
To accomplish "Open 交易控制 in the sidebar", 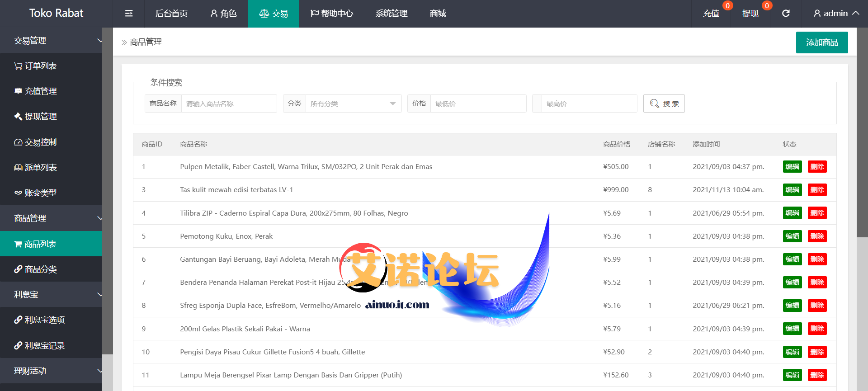I will [x=51, y=142].
